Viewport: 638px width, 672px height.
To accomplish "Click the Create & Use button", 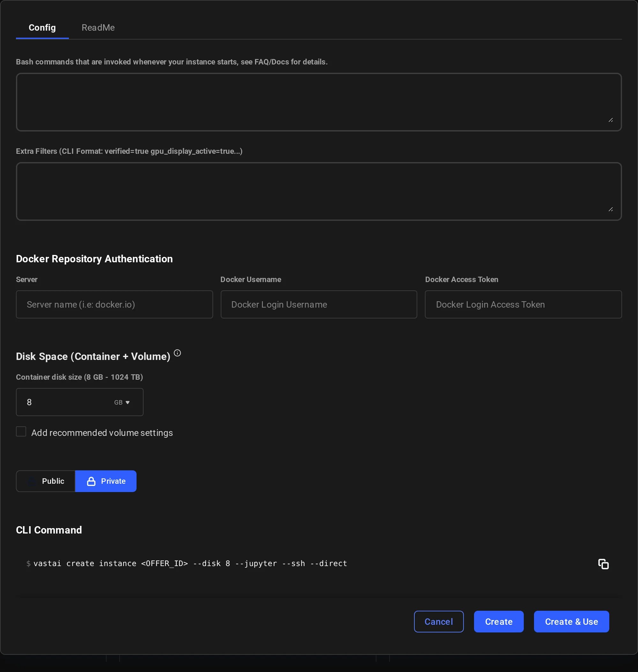I will click(571, 621).
